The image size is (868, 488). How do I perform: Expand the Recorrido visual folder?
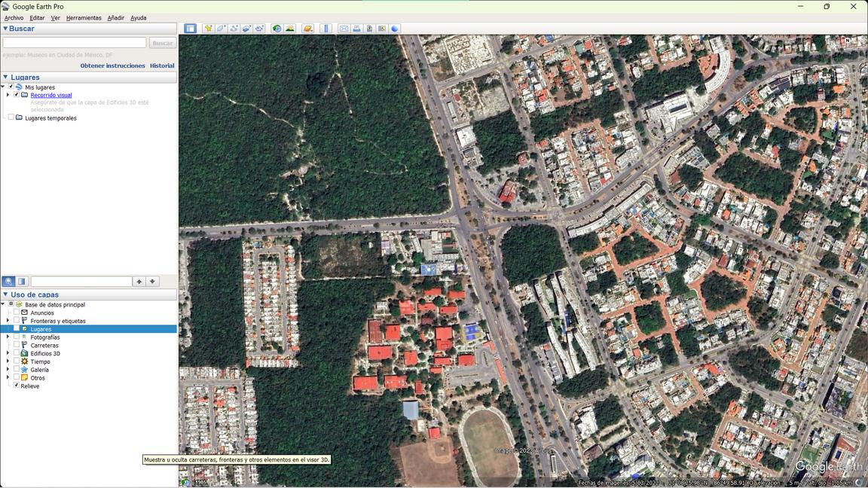(x=8, y=95)
